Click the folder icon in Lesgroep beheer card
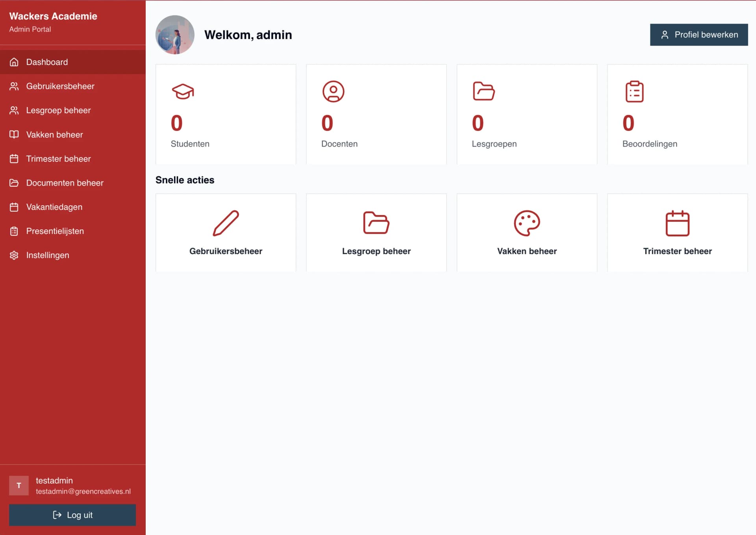 click(376, 223)
